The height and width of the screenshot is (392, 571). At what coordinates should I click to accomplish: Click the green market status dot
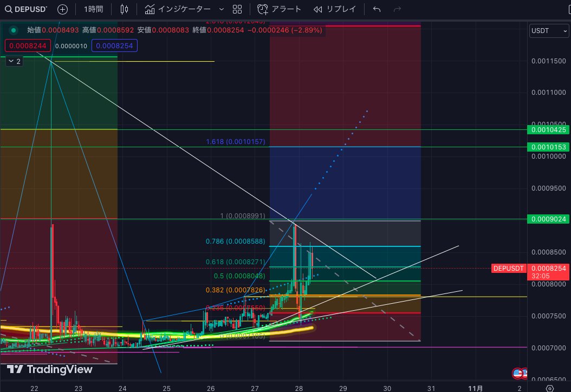coord(14,30)
